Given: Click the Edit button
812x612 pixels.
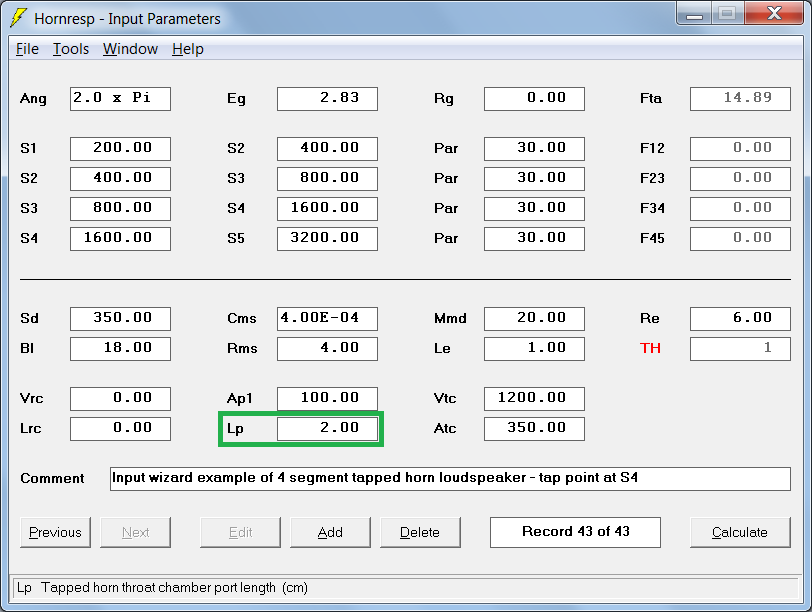Looking at the screenshot, I should pos(240,532).
